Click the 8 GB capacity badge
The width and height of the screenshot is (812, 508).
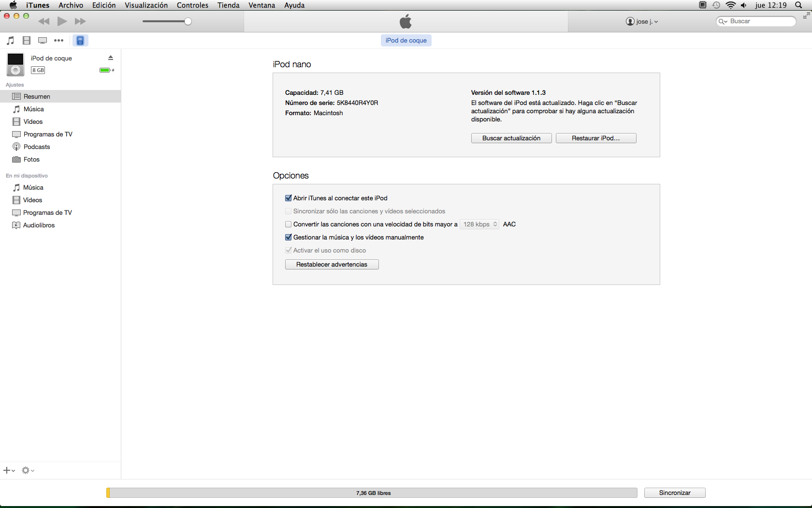coord(38,70)
